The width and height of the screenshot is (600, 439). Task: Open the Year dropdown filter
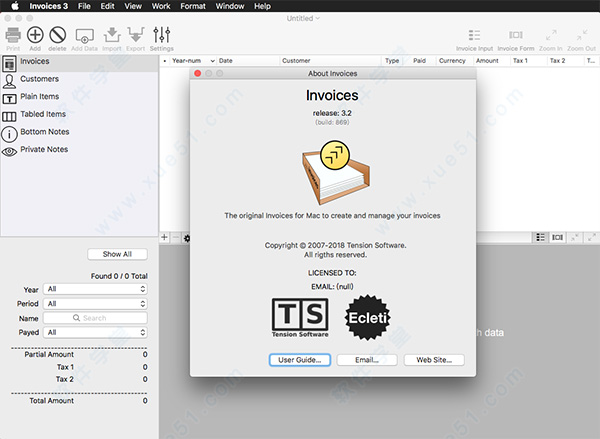coord(95,289)
